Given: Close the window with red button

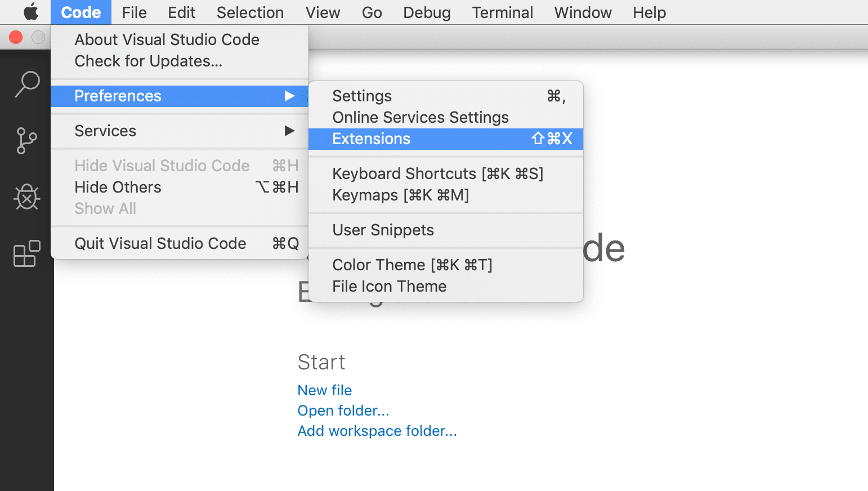Looking at the screenshot, I should tap(16, 37).
